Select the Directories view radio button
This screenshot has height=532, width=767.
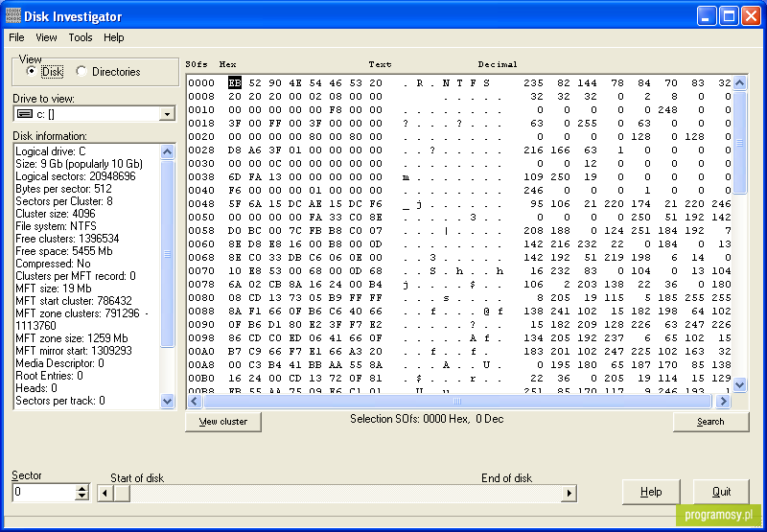click(x=81, y=71)
